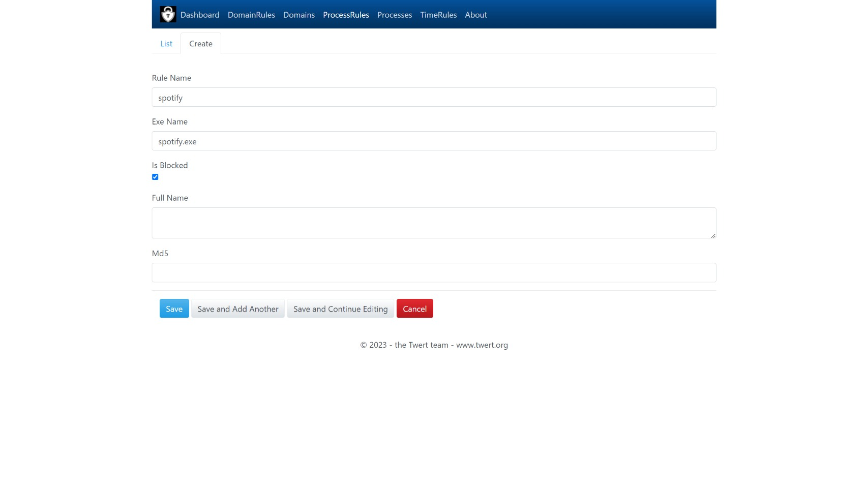This screenshot has height=488, width=868.
Task: Open the Domains page
Action: (299, 15)
